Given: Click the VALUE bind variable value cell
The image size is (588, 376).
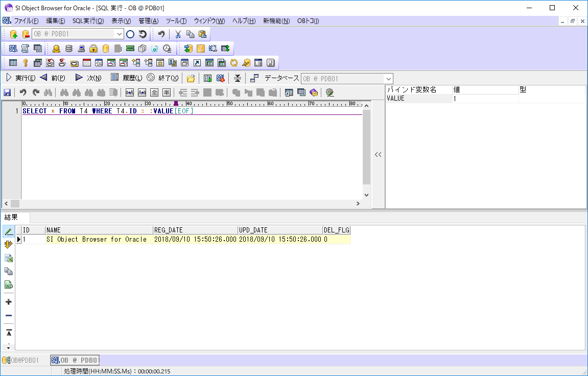Looking at the screenshot, I should pos(485,99).
